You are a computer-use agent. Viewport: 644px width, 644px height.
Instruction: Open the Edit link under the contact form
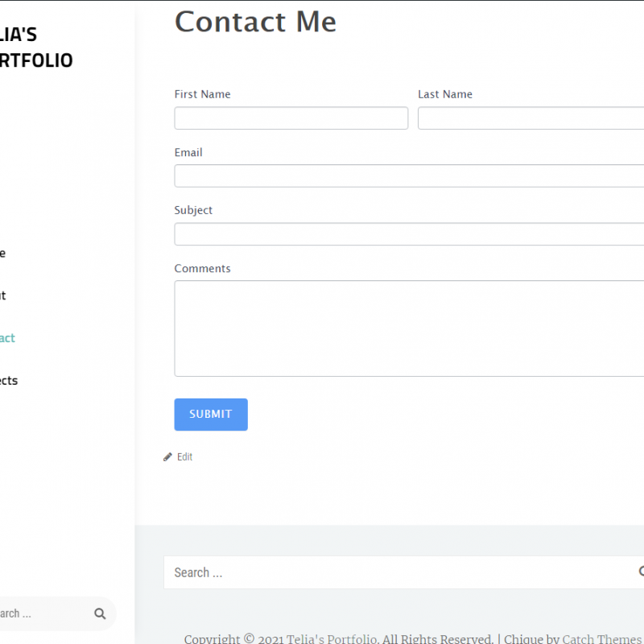pyautogui.click(x=184, y=456)
